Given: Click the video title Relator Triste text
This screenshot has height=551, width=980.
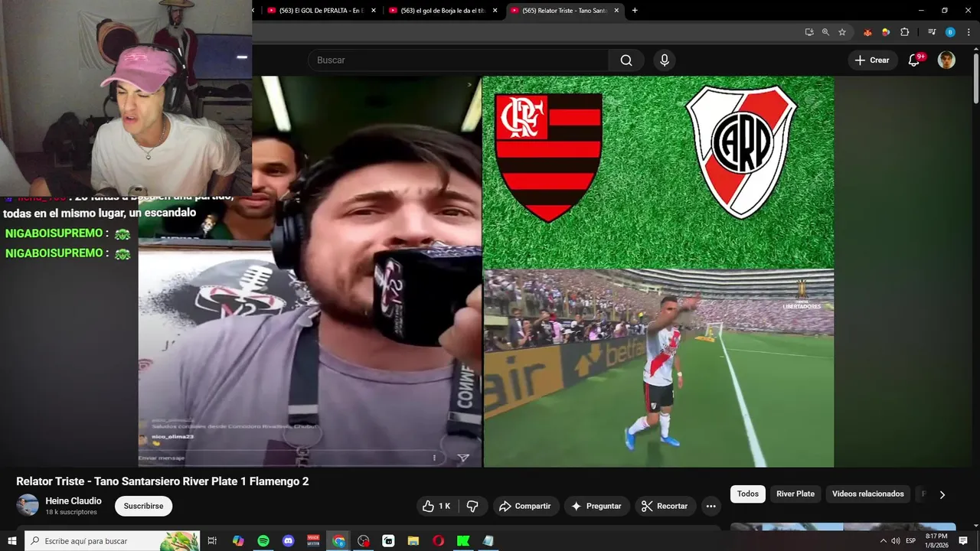Looking at the screenshot, I should tap(162, 481).
